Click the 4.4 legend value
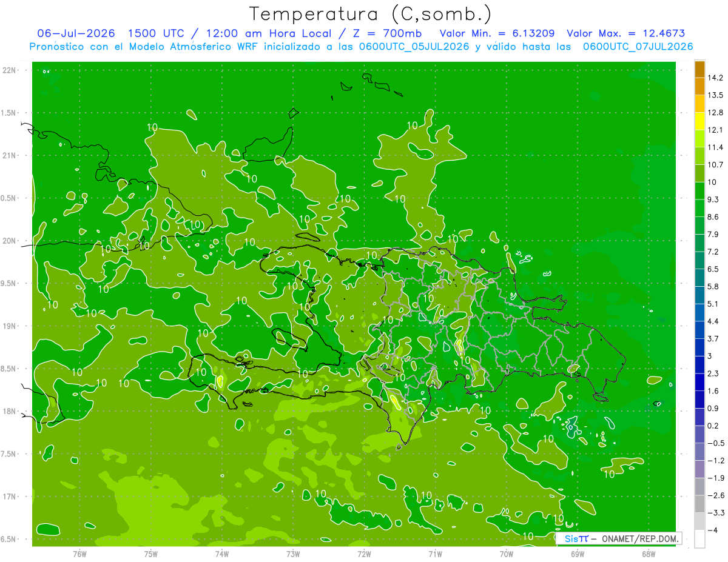Image resolution: width=728 pixels, height=562 pixels. 713,321
